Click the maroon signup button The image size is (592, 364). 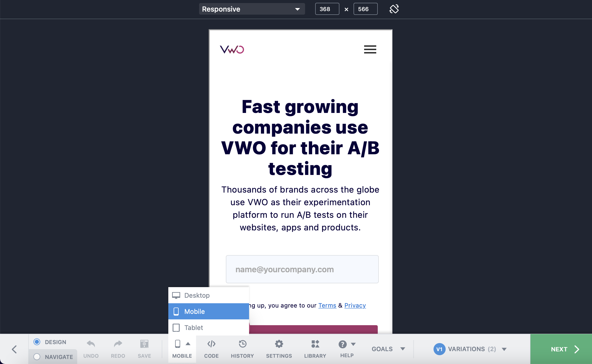(x=313, y=329)
